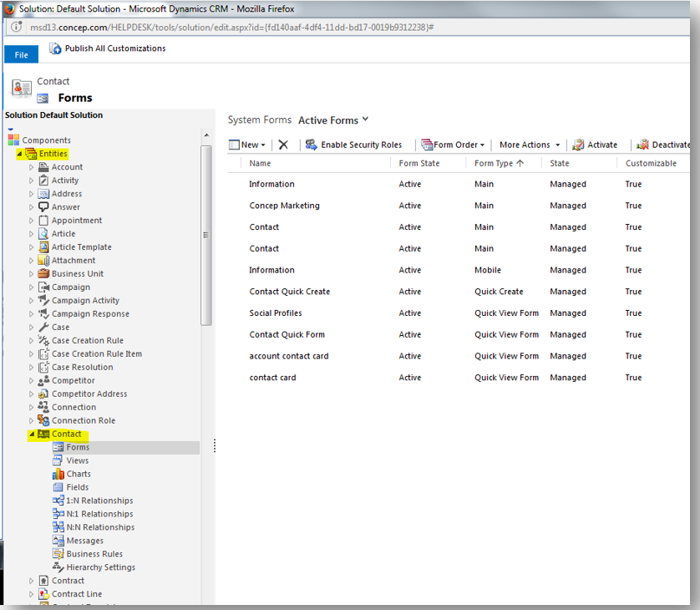
Task: Select the Campaign Response entity
Action: [x=90, y=314]
